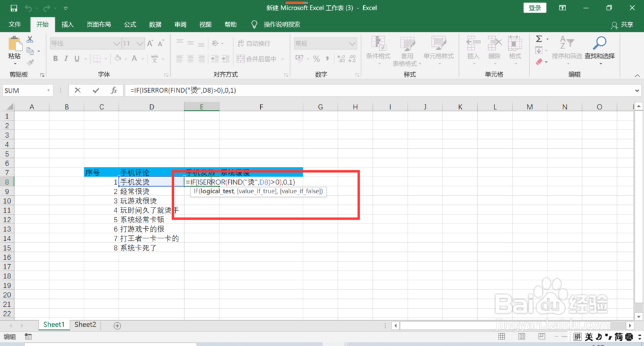The width and height of the screenshot is (644, 346).
Task: Add a new sheet with plus icon
Action: 117,325
